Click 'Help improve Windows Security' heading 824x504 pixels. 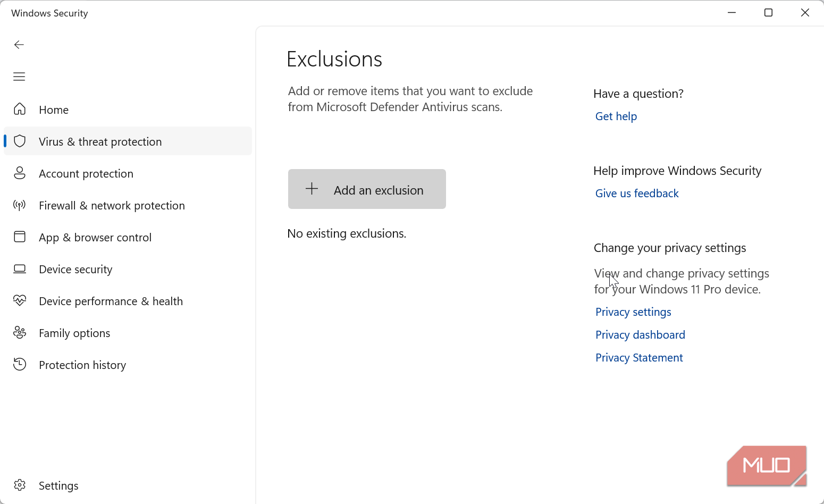[x=677, y=171]
